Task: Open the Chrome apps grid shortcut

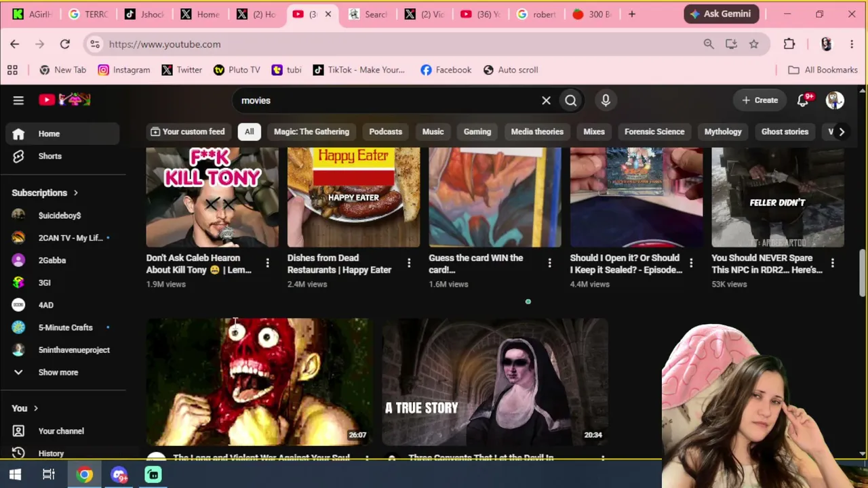Action: pos(12,70)
